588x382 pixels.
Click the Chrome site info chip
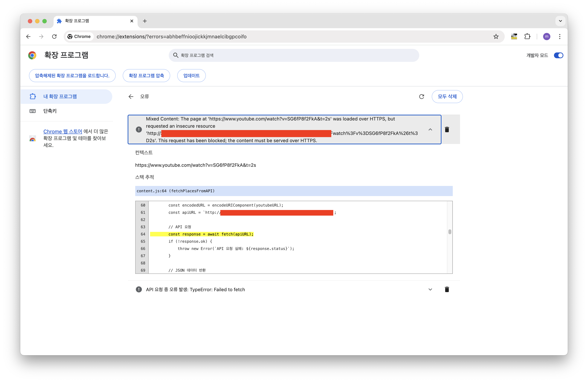79,37
